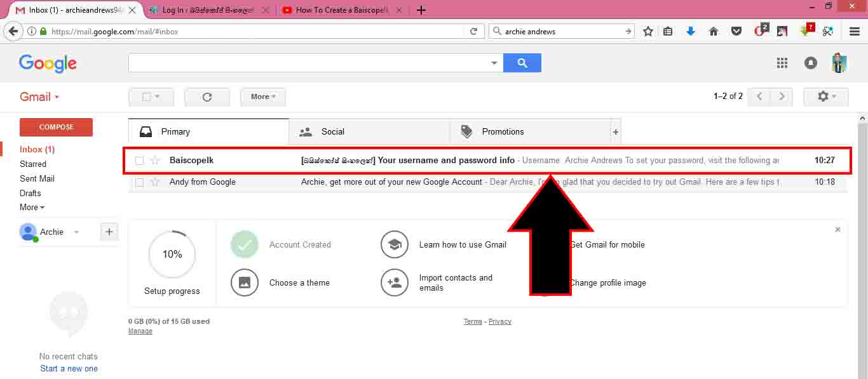
Task: Dismiss the setup progress panel
Action: (837, 229)
